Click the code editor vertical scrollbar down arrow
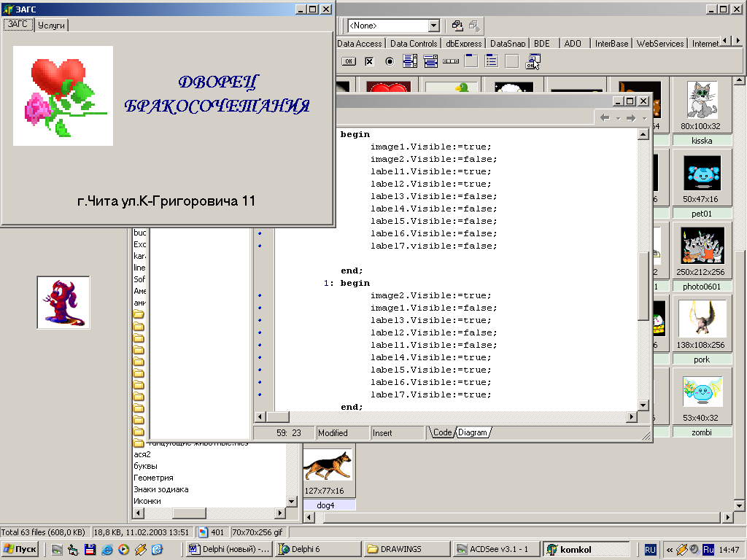Viewport: 747px width, 560px height. [x=643, y=405]
